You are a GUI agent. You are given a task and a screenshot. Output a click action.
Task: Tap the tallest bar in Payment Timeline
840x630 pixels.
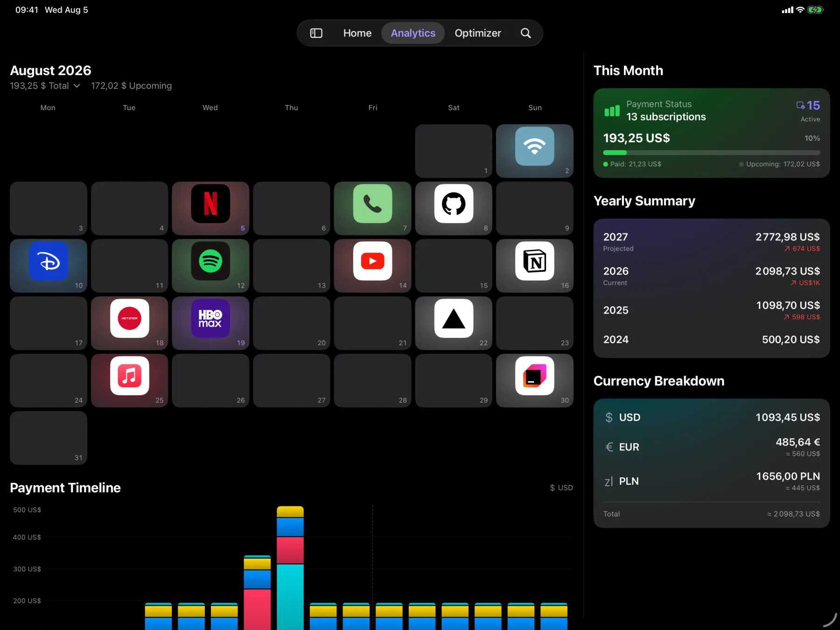click(x=290, y=568)
